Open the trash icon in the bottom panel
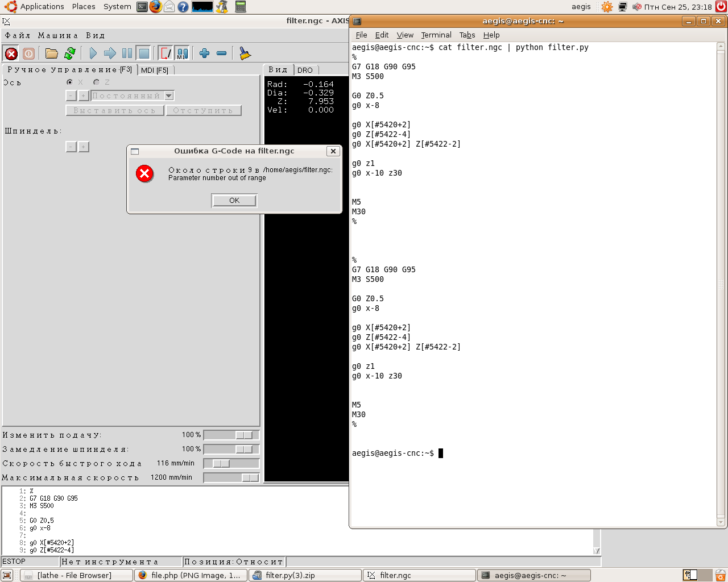This screenshot has width=728, height=582. [721, 575]
